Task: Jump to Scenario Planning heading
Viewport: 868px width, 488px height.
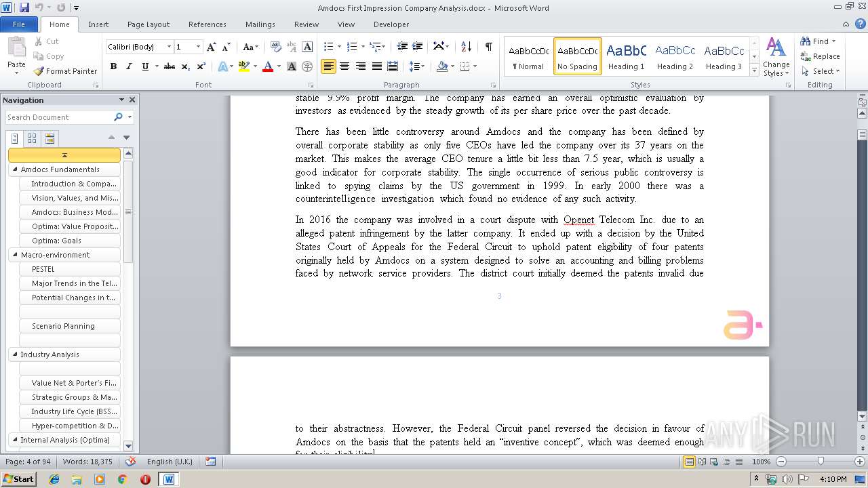Action: pos(70,326)
